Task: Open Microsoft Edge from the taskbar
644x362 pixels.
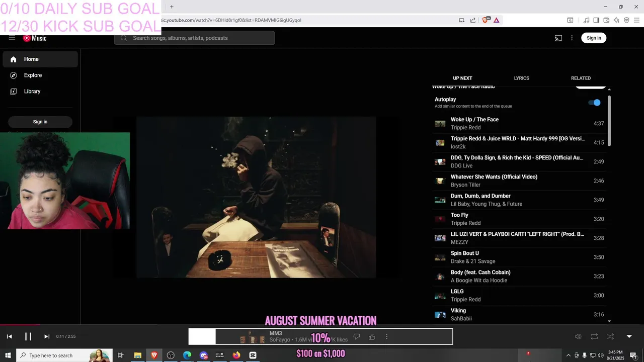Action: coord(187,355)
